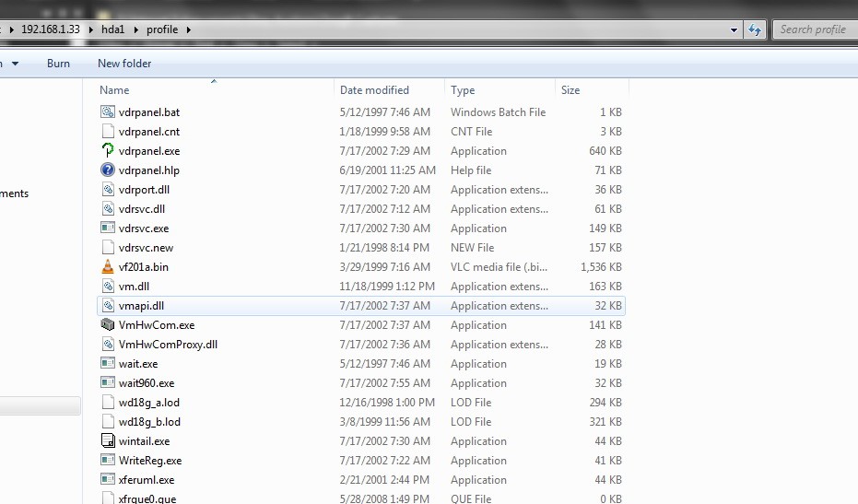This screenshot has width=858, height=504.
Task: Click the VmHwCom.exe application icon
Action: pyautogui.click(x=109, y=325)
